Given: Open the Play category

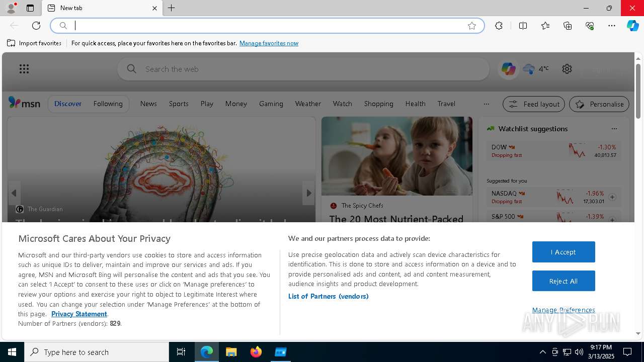Looking at the screenshot, I should [207, 104].
